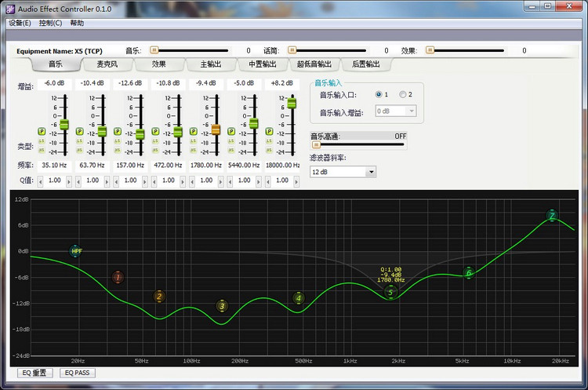588x390 pixels.
Task: Switch to the 效果 tab
Action: [x=159, y=64]
